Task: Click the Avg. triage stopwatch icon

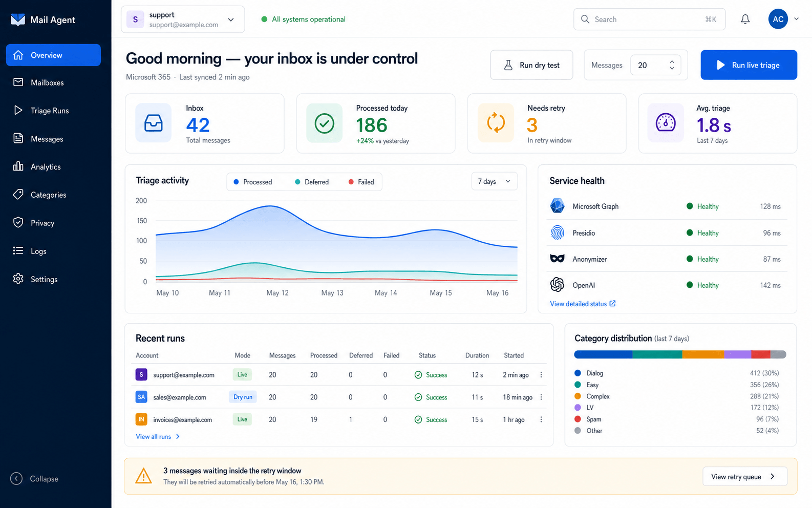Action: coord(666,123)
